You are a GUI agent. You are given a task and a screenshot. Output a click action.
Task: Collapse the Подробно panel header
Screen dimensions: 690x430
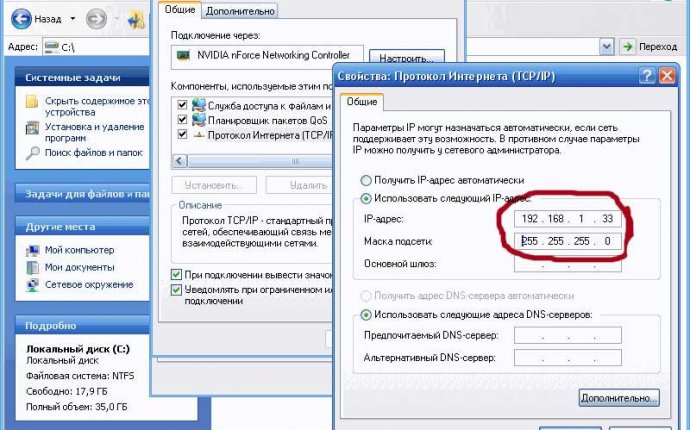(x=83, y=326)
